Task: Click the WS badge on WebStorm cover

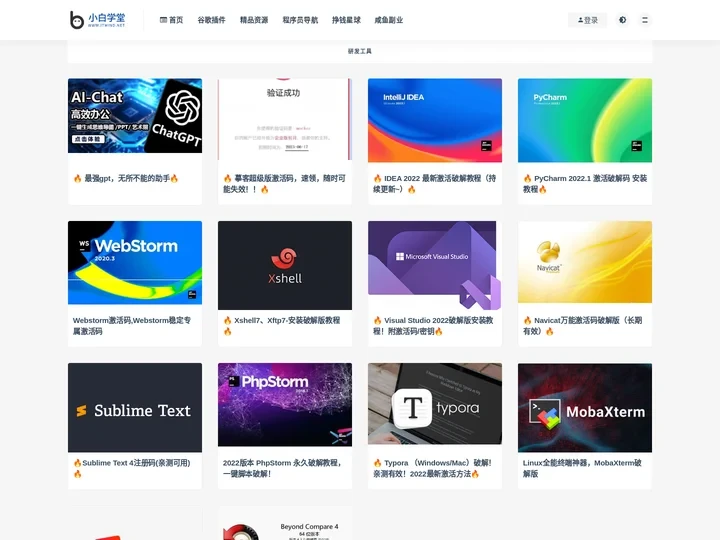Action: (84, 244)
